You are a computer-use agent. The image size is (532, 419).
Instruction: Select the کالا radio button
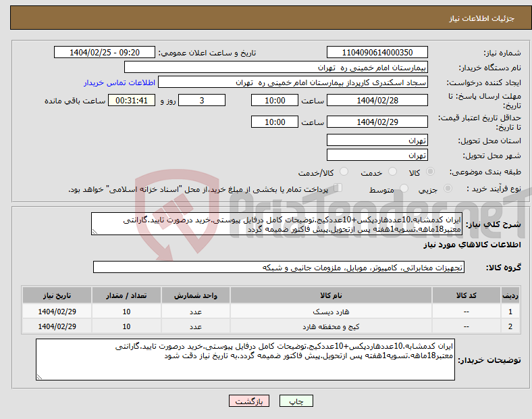[430, 172]
